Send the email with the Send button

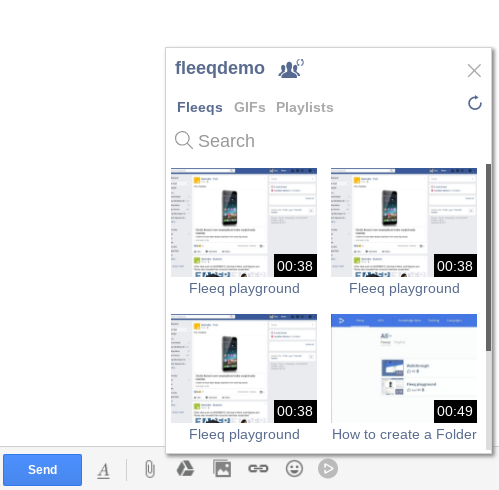[x=42, y=470]
